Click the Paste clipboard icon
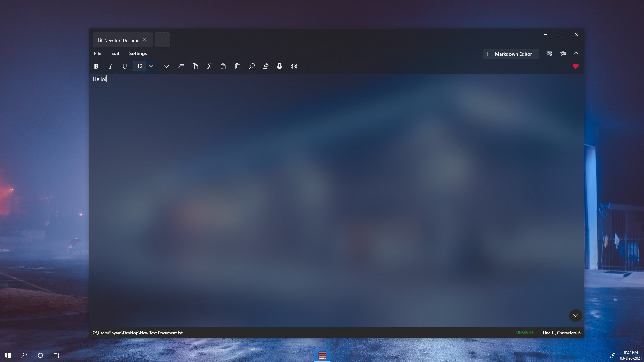 click(223, 66)
